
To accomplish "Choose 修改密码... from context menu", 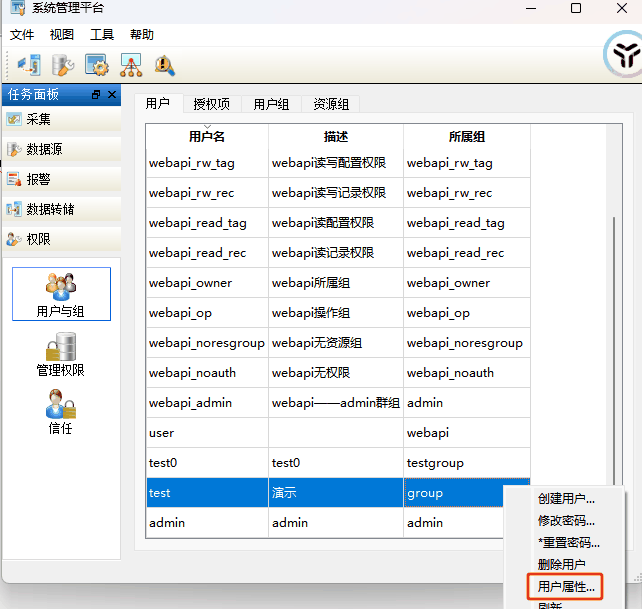I will pyautogui.click(x=566, y=521).
